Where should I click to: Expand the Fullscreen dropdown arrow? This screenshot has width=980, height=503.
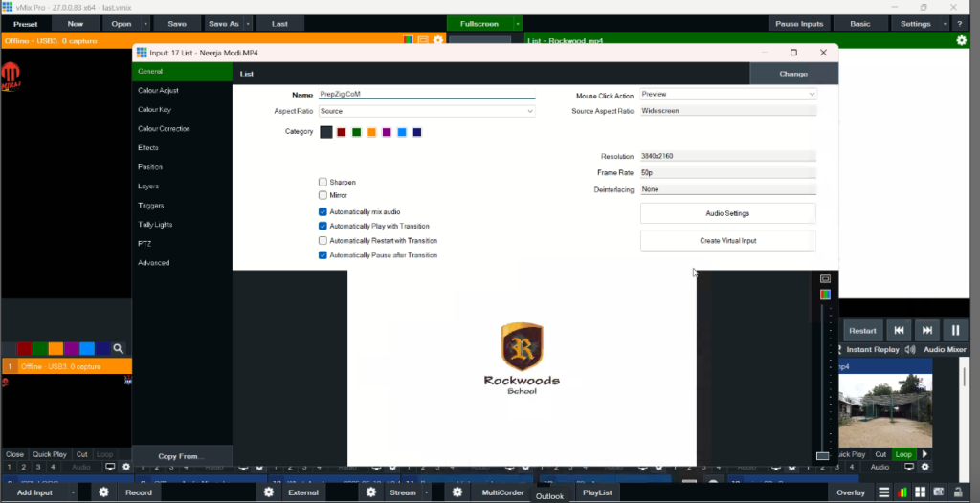[x=518, y=24]
